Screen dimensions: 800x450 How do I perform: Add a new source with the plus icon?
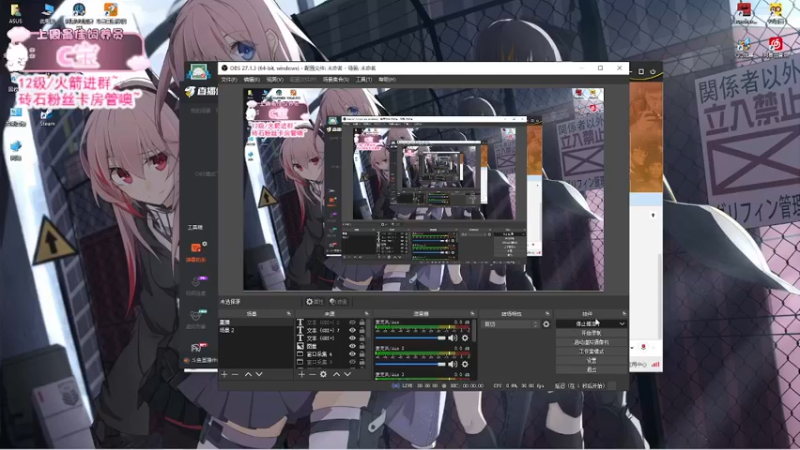[x=302, y=374]
